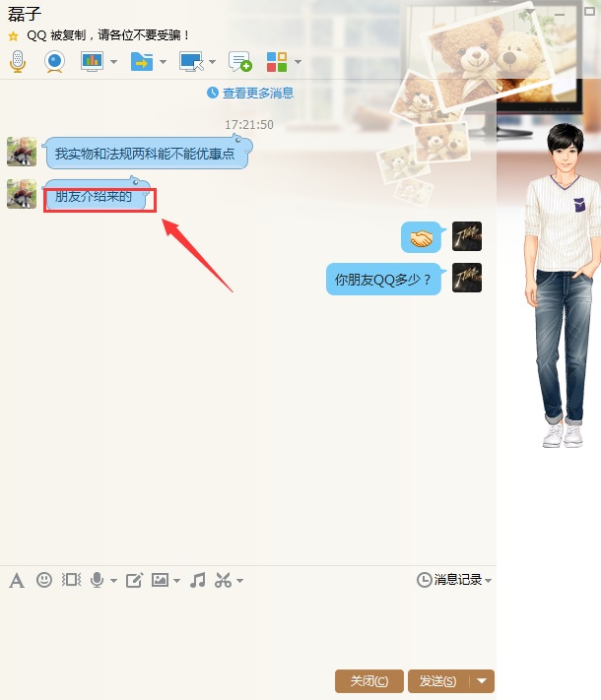Click the handwriting edit pad icon

tap(134, 580)
